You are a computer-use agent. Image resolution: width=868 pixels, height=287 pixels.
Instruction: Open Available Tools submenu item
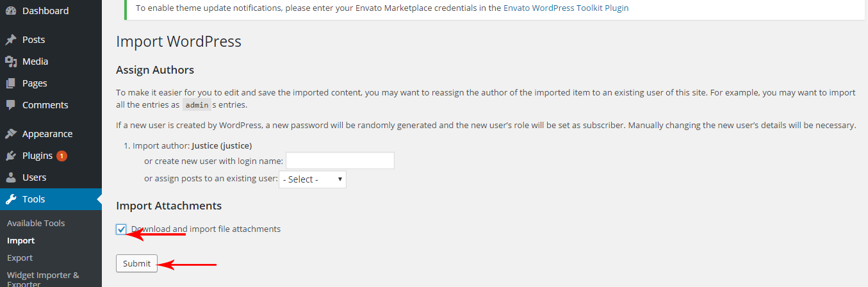[36, 223]
